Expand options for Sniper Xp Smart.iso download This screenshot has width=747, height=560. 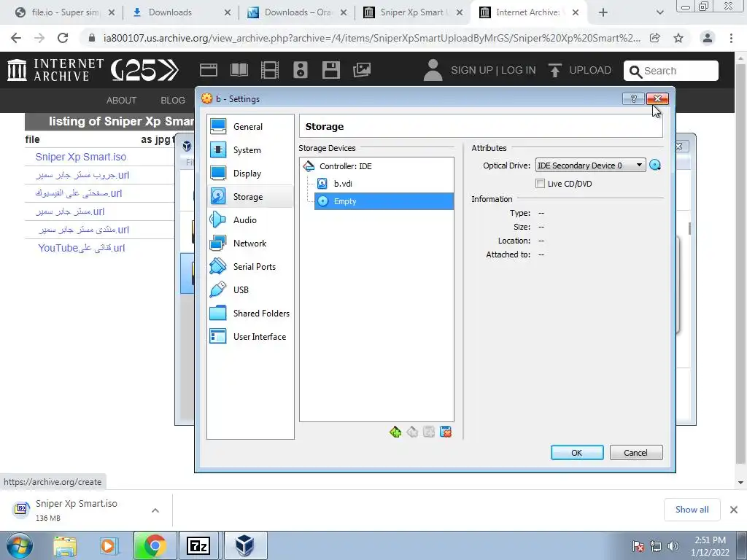(x=155, y=510)
